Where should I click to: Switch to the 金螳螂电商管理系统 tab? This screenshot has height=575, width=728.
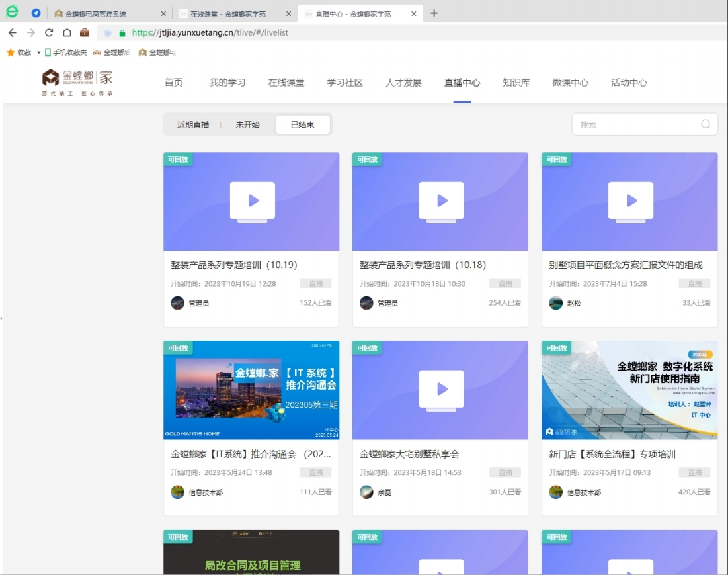[x=95, y=14]
